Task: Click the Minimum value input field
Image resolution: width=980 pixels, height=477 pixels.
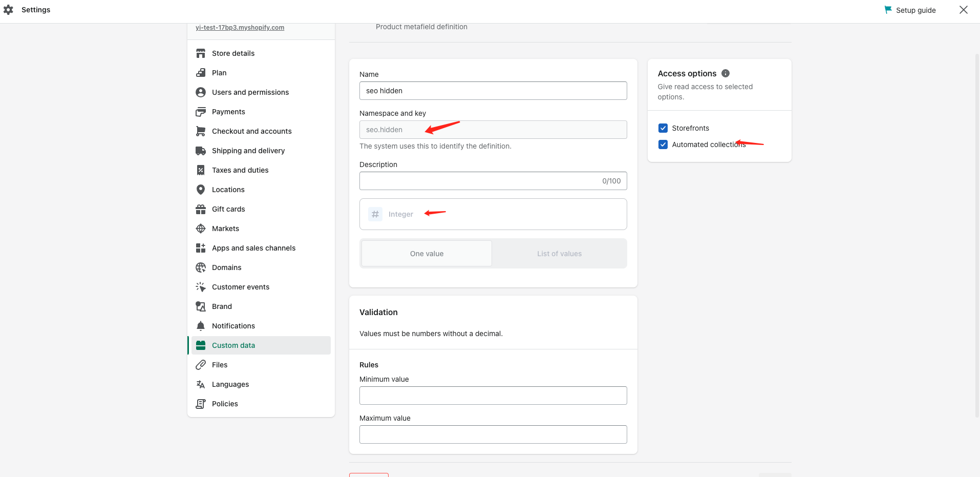Action: point(493,396)
